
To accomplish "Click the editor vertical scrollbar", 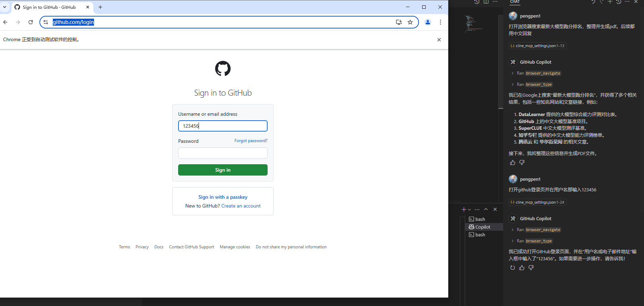I will 501,62.
